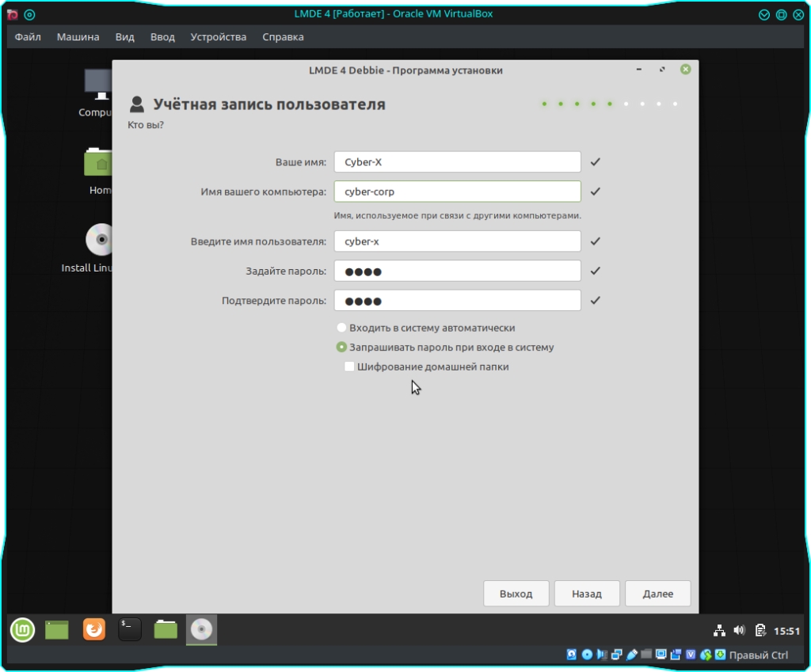Viewport: 811px width, 672px height.
Task: Open the Машина menu
Action: click(78, 37)
